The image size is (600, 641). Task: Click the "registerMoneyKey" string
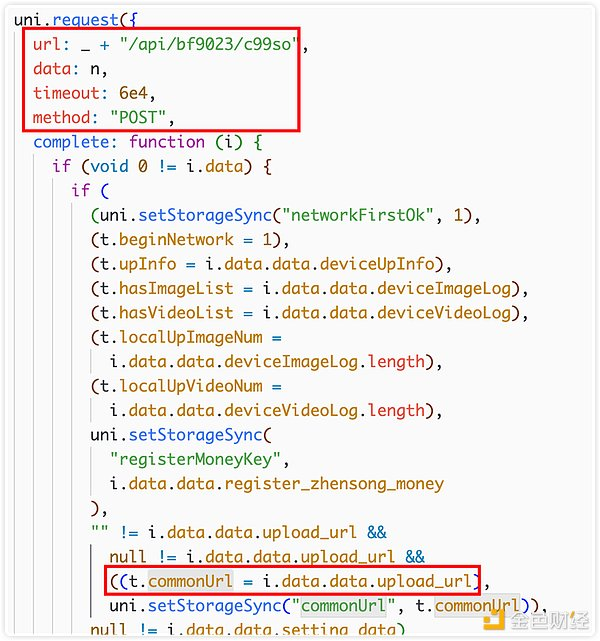195,459
